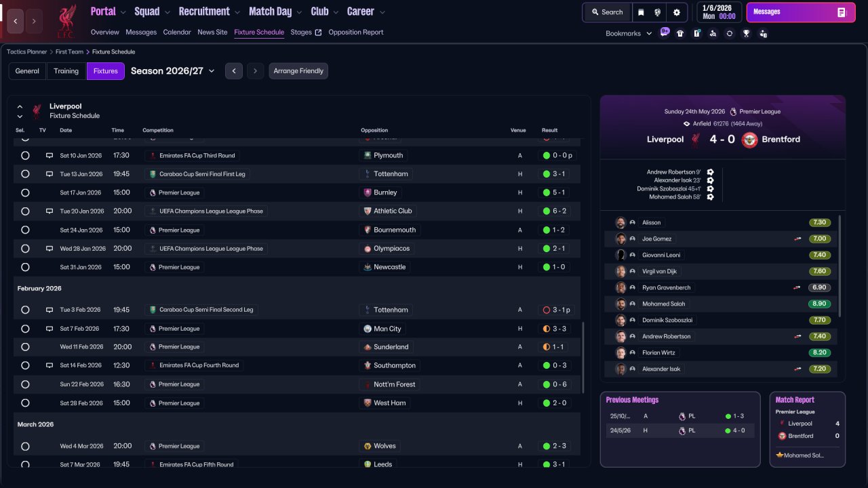This screenshot has height=488, width=868.
Task: Click the document icon on the Messages button
Action: point(842,12)
